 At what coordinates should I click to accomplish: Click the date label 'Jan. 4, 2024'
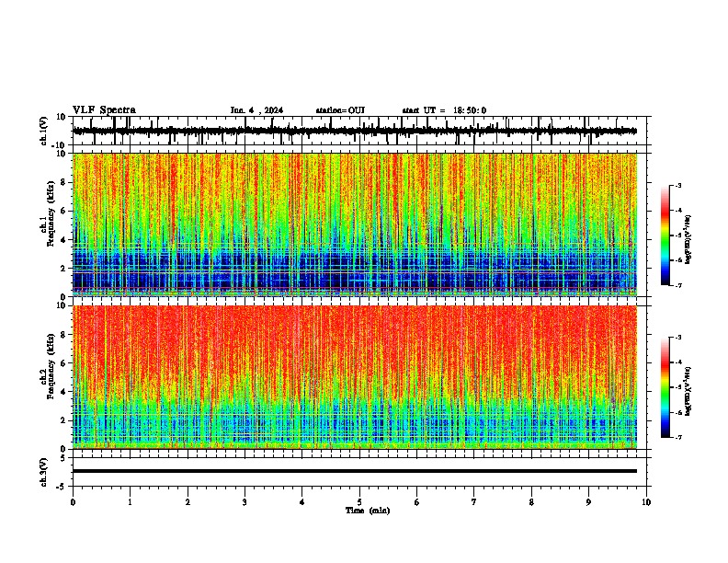click(x=256, y=110)
